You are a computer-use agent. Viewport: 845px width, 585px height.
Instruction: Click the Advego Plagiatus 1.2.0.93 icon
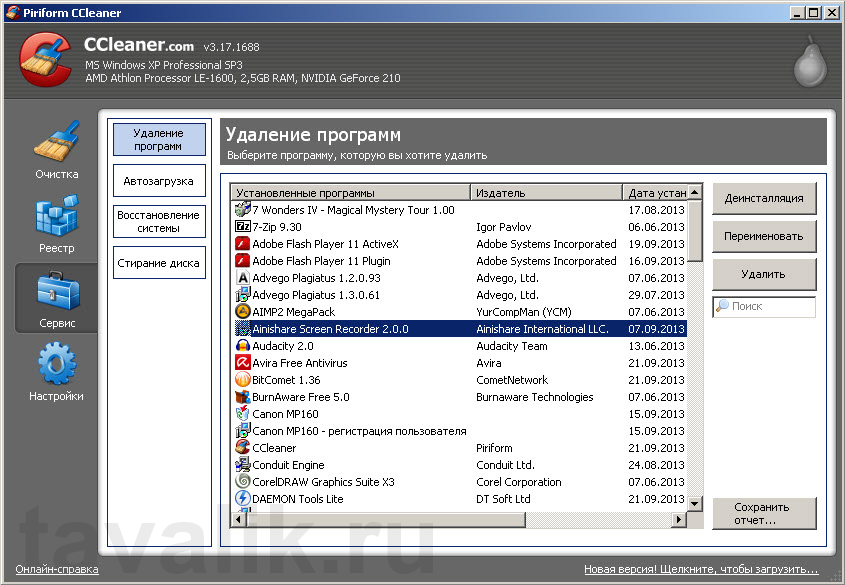pos(243,278)
